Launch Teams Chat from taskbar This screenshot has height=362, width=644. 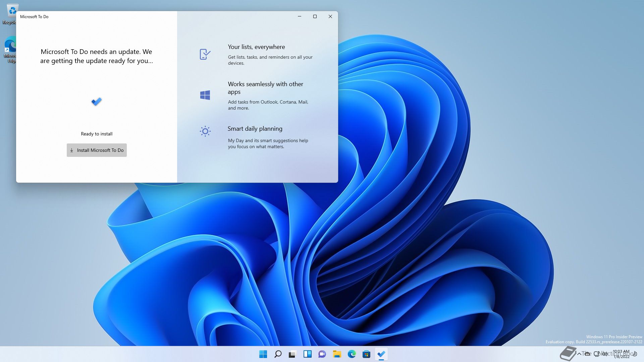click(322, 354)
